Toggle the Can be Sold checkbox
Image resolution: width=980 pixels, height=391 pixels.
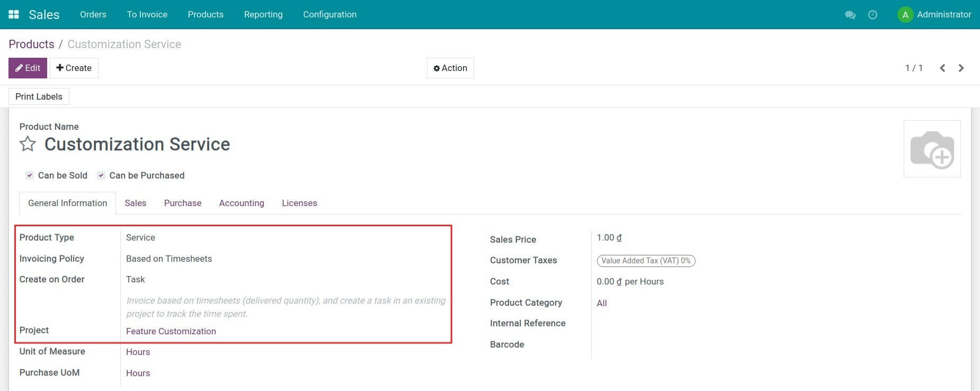(x=30, y=175)
